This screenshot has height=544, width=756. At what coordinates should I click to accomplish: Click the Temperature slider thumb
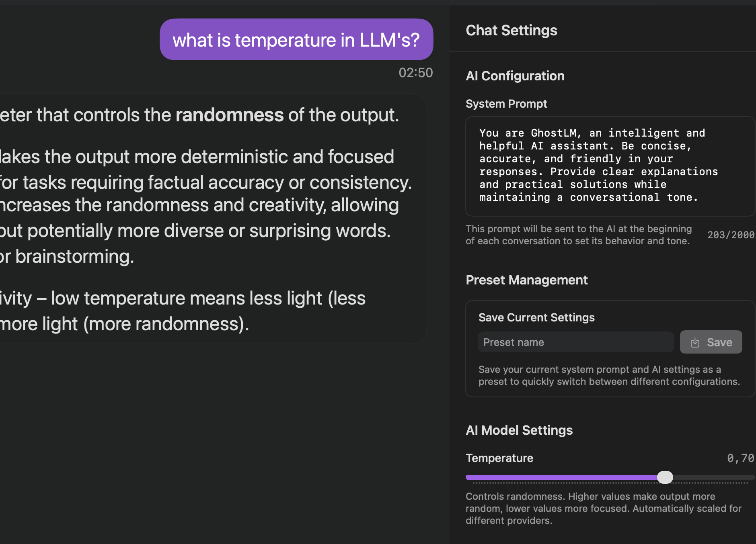(x=665, y=477)
